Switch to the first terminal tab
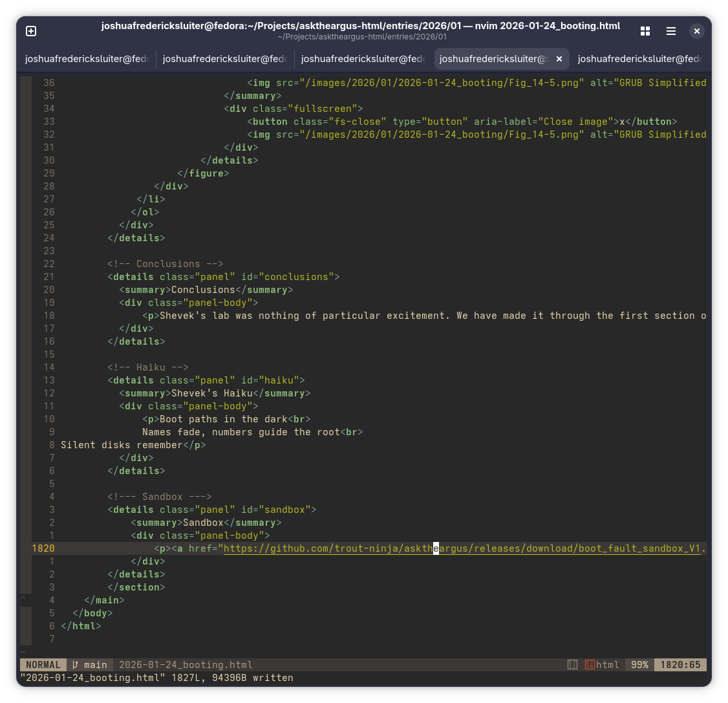The width and height of the screenshot is (728, 703). click(x=87, y=59)
